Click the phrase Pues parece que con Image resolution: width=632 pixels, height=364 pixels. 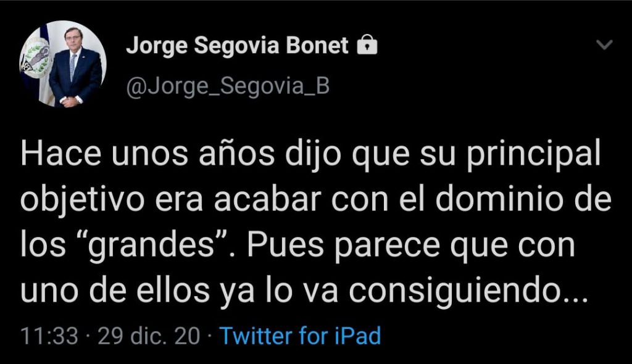tap(410, 246)
